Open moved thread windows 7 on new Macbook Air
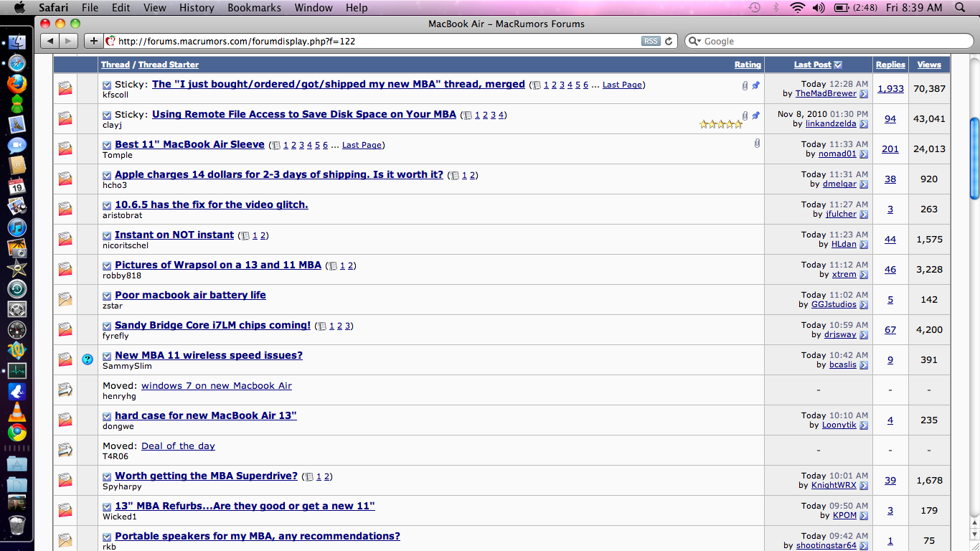The height and width of the screenshot is (551, 980). tap(217, 385)
